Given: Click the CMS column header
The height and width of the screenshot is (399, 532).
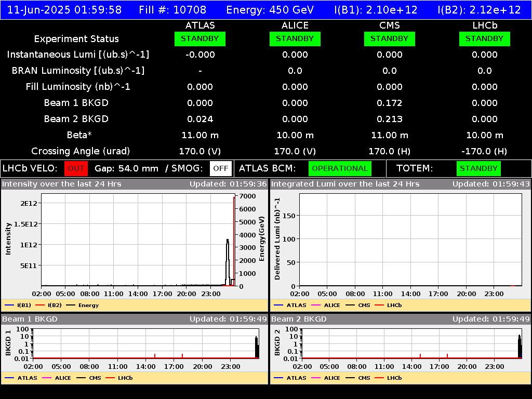Looking at the screenshot, I should [x=390, y=25].
